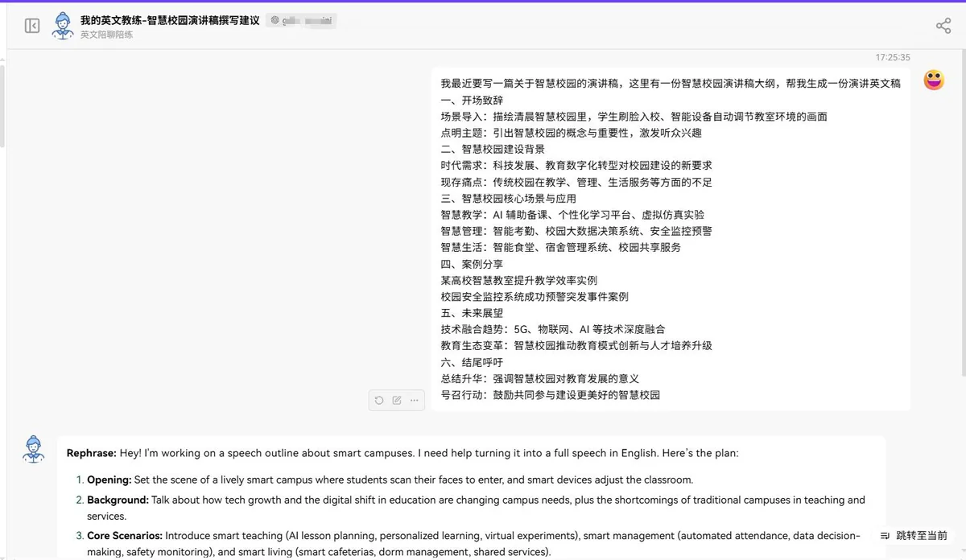Click the Opening: list item heading
The height and width of the screenshot is (560, 966).
[109, 480]
